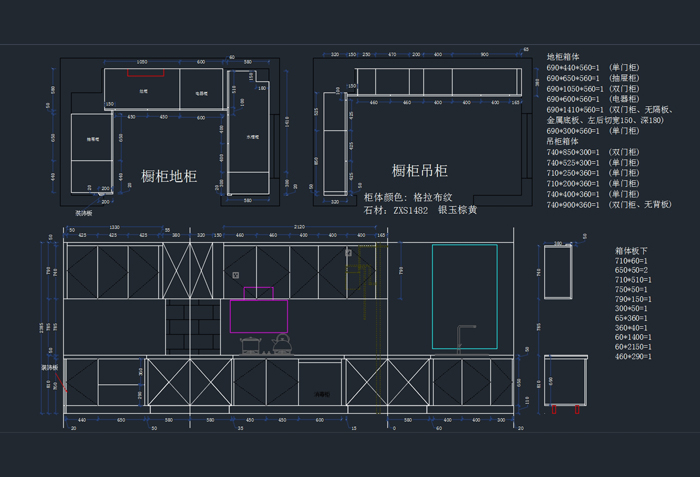The height and width of the screenshot is (477, 700).
Task: Click the 地柜箱体 list heading
Action: coord(563,57)
